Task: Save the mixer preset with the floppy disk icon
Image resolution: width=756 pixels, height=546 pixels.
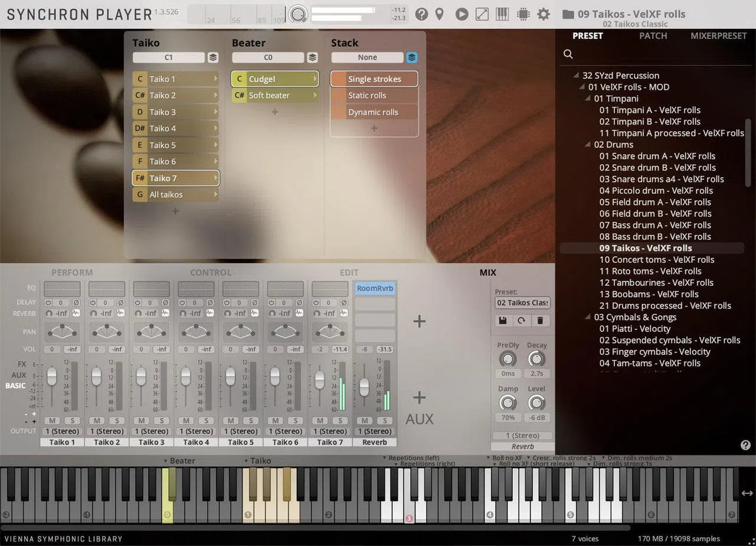Action: [x=503, y=321]
